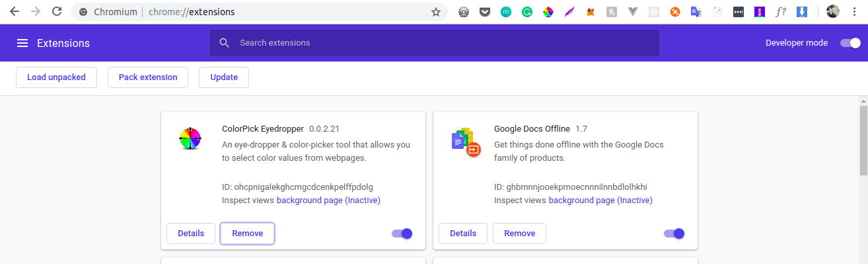The image size is (868, 264).
Task: Click the orange lifebuoy extension icon
Action: [x=675, y=12]
